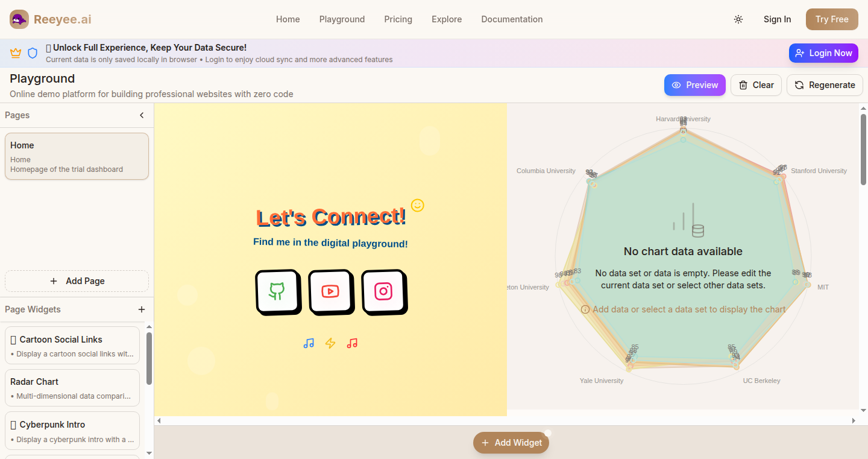Screen dimensions: 868x459
Task: Click the widget list scrollbar thumb
Action: click(149, 358)
